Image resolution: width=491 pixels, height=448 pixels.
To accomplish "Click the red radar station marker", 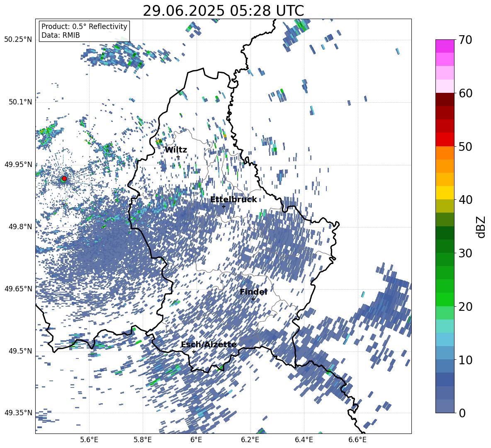I will 64,178.
